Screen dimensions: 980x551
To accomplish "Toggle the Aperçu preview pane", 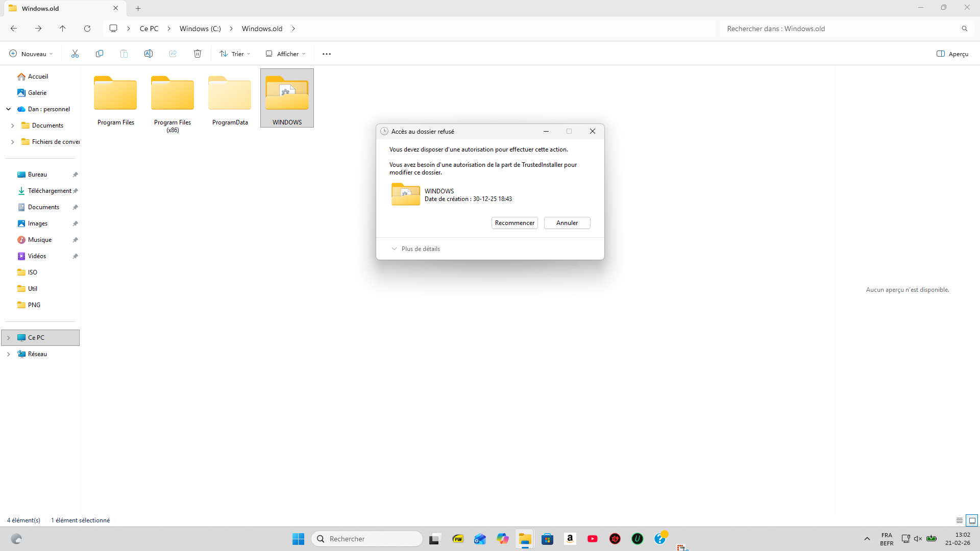I will coord(952,54).
